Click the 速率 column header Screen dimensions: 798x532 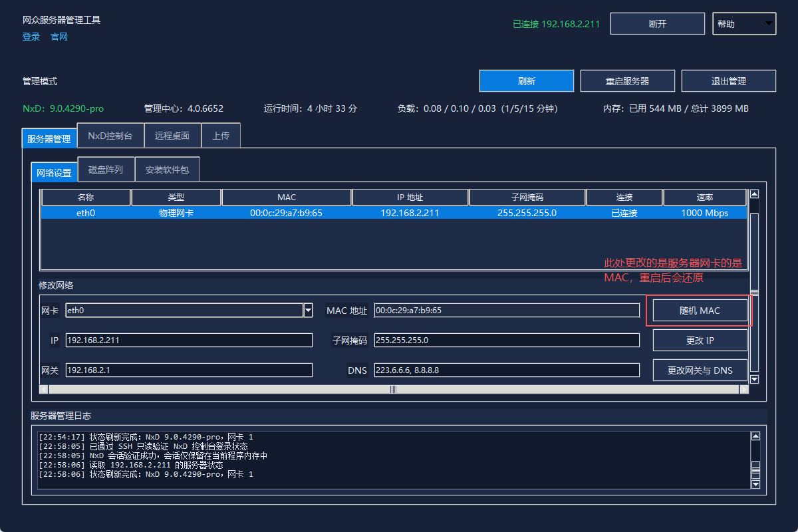705,198
